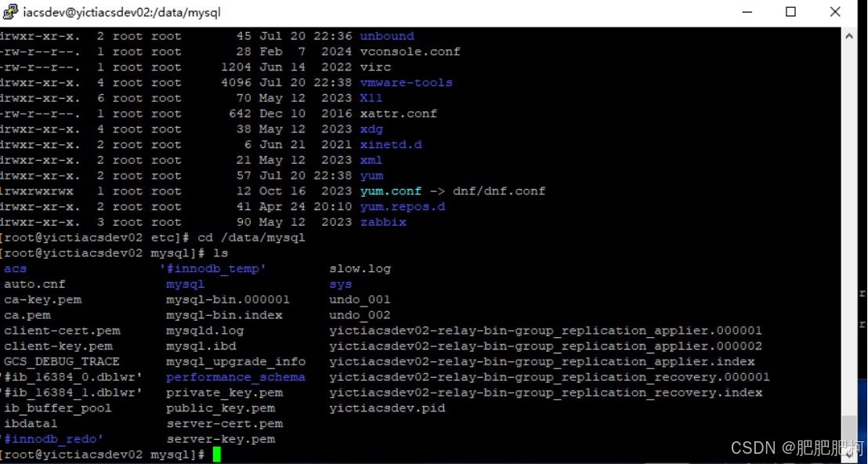Select the yum.repos.d directory name
868x464 pixels.
[x=403, y=206]
